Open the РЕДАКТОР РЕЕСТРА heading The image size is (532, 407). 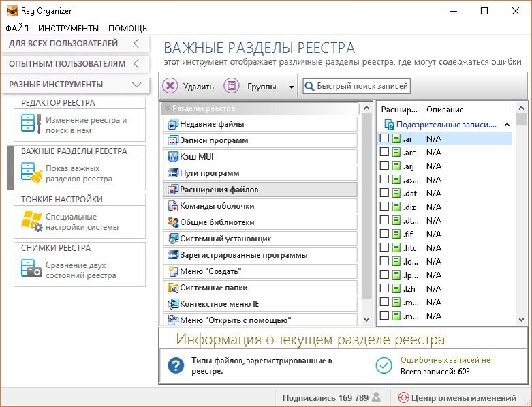[58, 103]
